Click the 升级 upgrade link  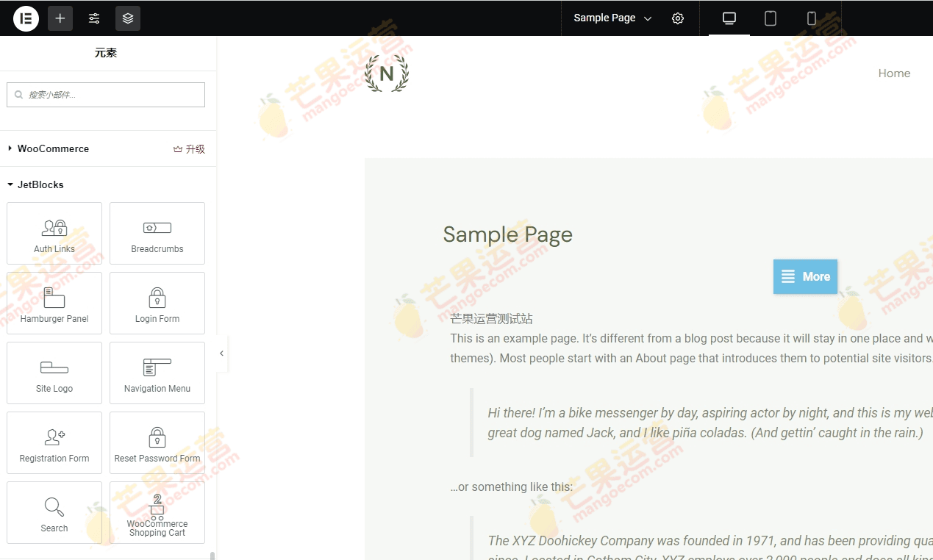189,149
